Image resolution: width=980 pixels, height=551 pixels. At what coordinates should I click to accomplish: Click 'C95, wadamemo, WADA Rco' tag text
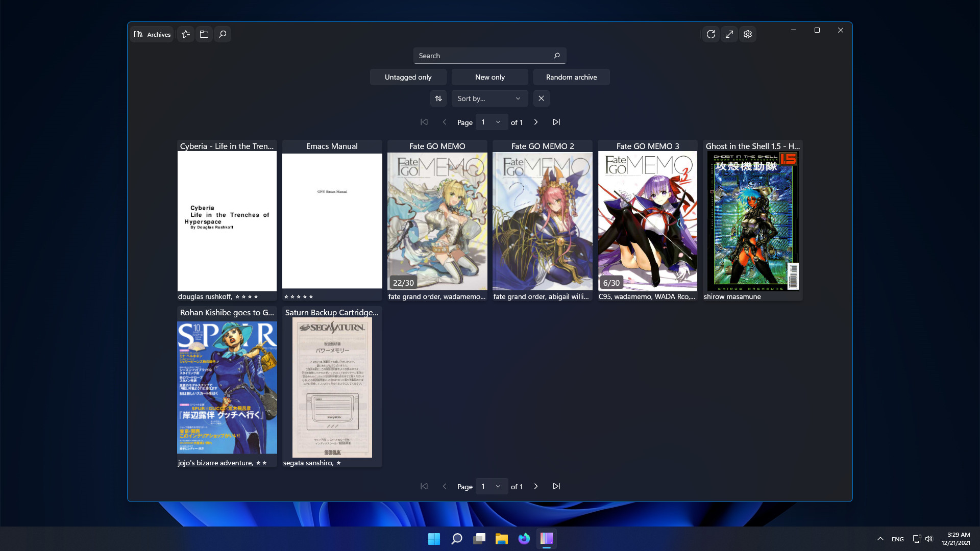[x=647, y=296]
